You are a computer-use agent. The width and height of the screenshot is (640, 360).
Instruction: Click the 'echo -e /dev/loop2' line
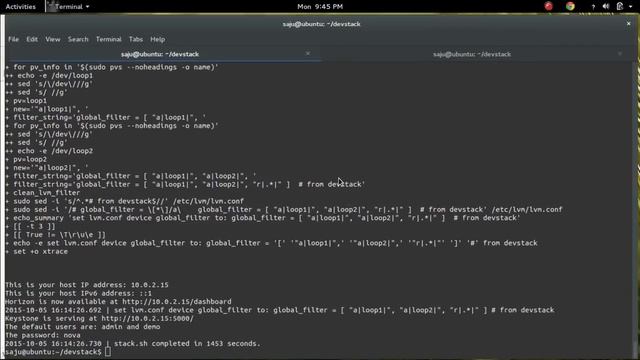click(49, 151)
